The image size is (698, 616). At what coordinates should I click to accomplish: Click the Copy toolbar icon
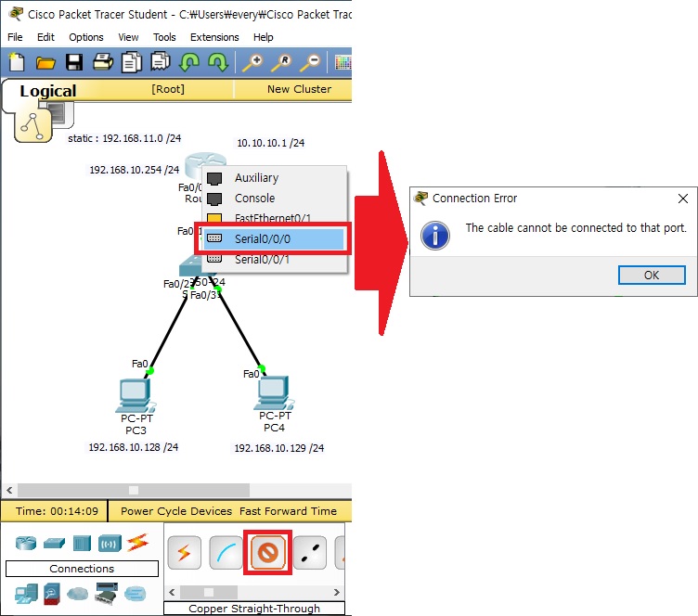pyautogui.click(x=132, y=62)
